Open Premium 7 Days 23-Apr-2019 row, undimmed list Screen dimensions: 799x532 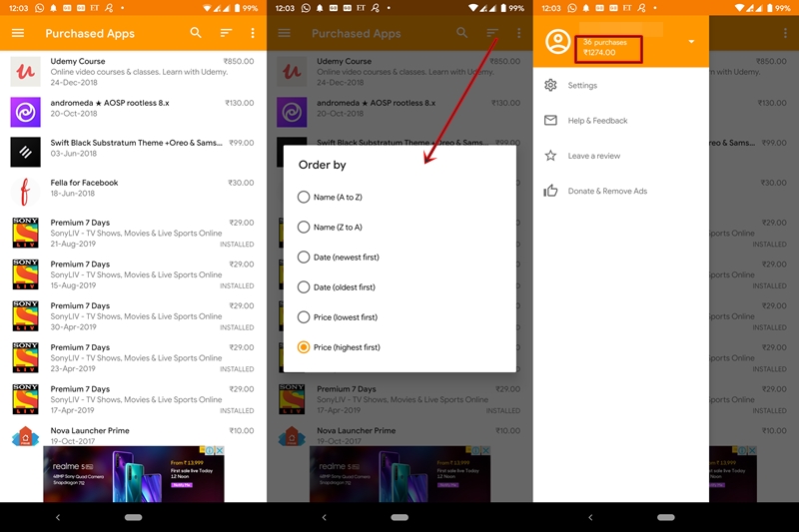133,358
